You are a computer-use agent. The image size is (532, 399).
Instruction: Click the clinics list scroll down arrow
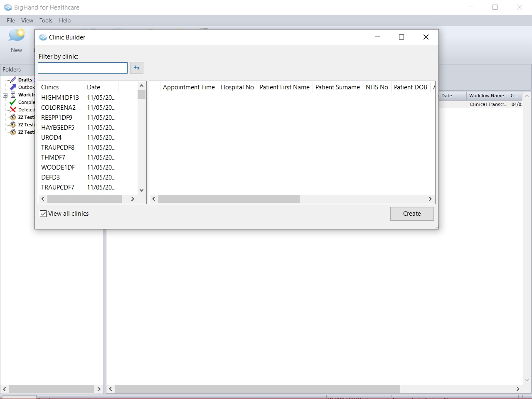coord(141,190)
